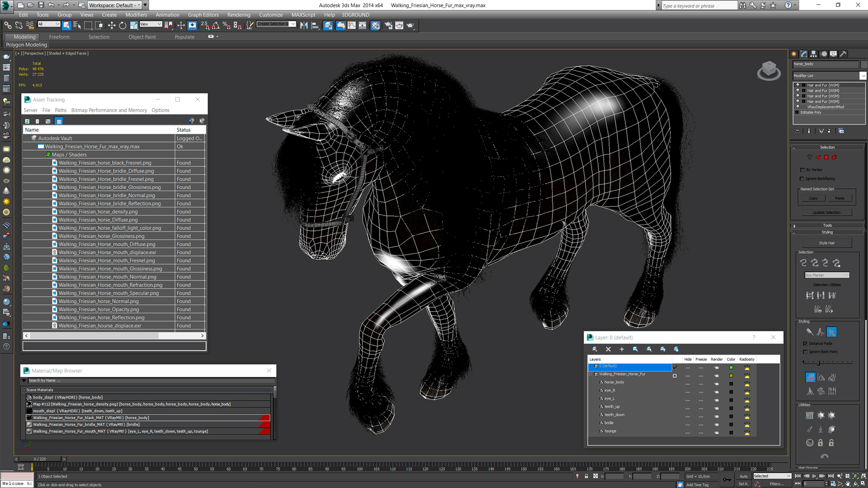Refresh the Asset Tracking list

point(27,121)
